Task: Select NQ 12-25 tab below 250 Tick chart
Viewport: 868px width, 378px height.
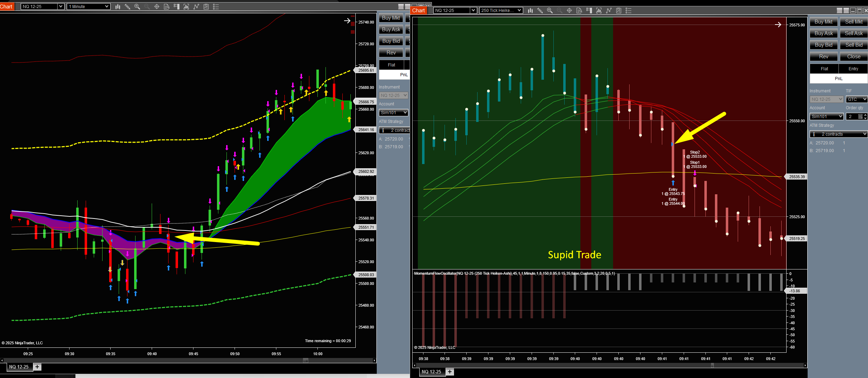Action: tap(431, 372)
